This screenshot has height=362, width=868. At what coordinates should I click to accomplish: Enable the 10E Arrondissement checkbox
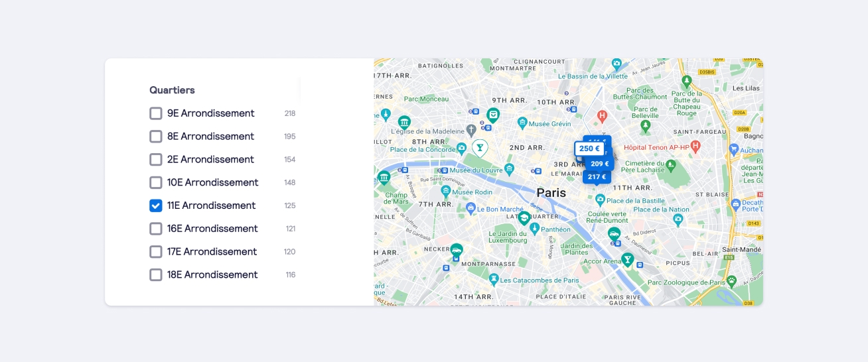coord(156,182)
